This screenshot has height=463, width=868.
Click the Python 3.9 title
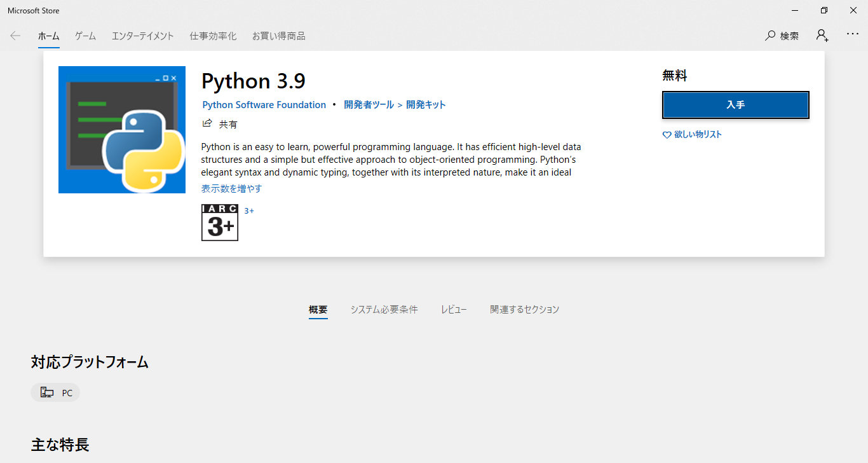[x=254, y=81]
